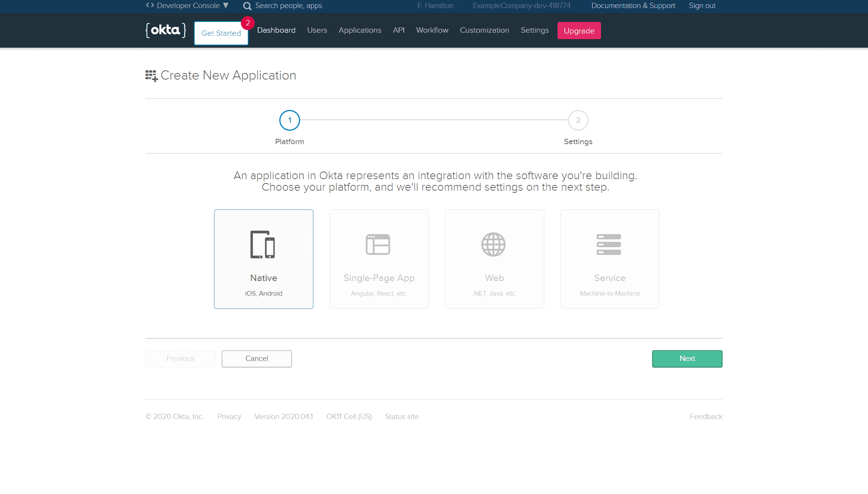Open the Privacy footer link
The width and height of the screenshot is (868, 494).
click(229, 416)
